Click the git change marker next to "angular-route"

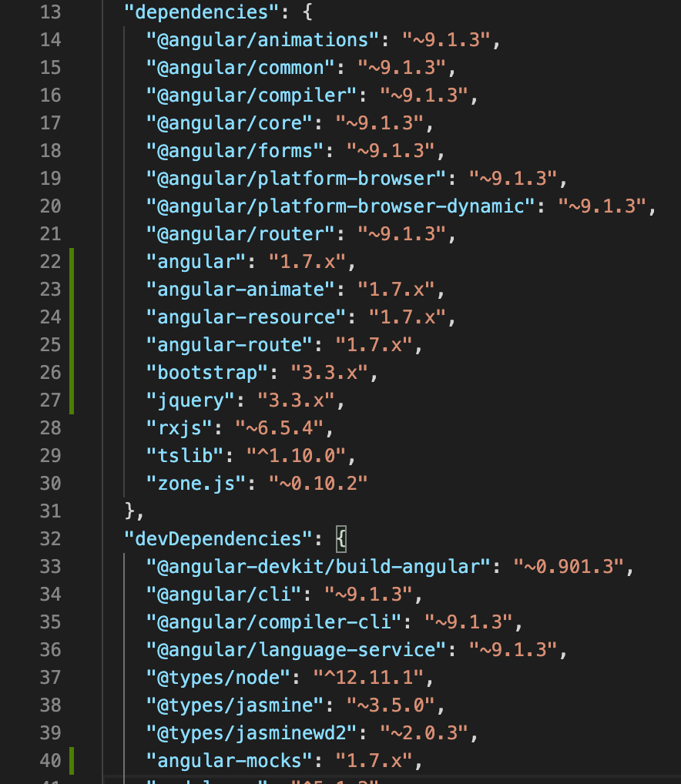[72, 344]
